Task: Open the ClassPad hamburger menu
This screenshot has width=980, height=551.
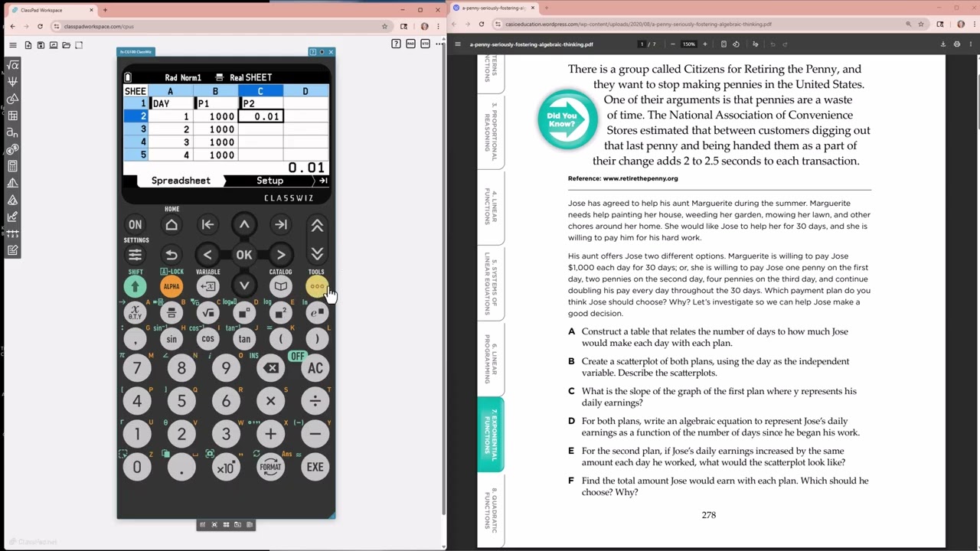Action: click(13, 45)
